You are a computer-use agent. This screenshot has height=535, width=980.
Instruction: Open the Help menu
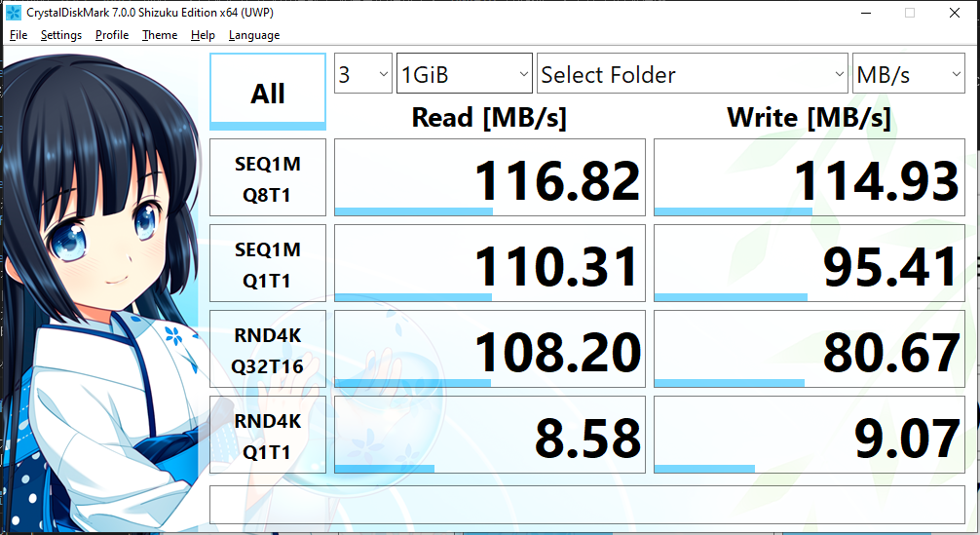203,35
